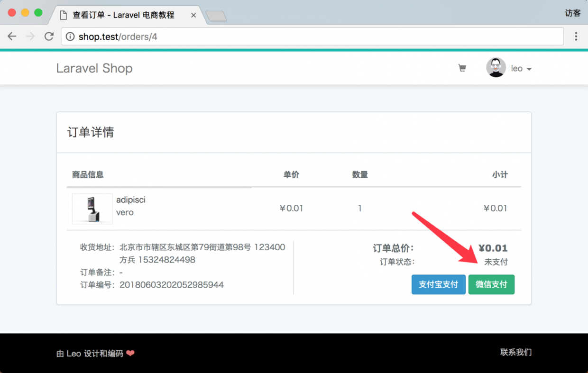Open the Laravel Shop home link

94,68
